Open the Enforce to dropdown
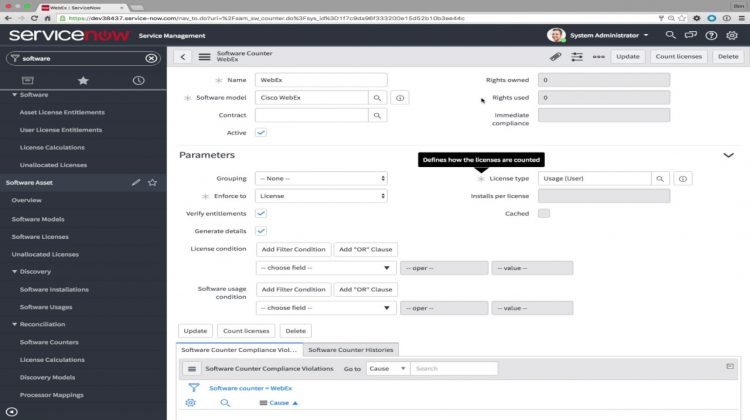This screenshot has height=420, width=750. pyautogui.click(x=321, y=196)
